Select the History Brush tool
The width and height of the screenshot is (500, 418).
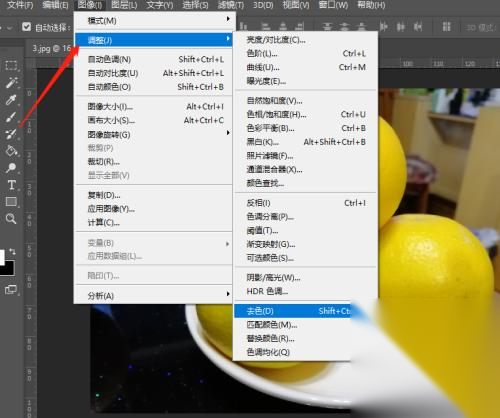click(x=11, y=134)
